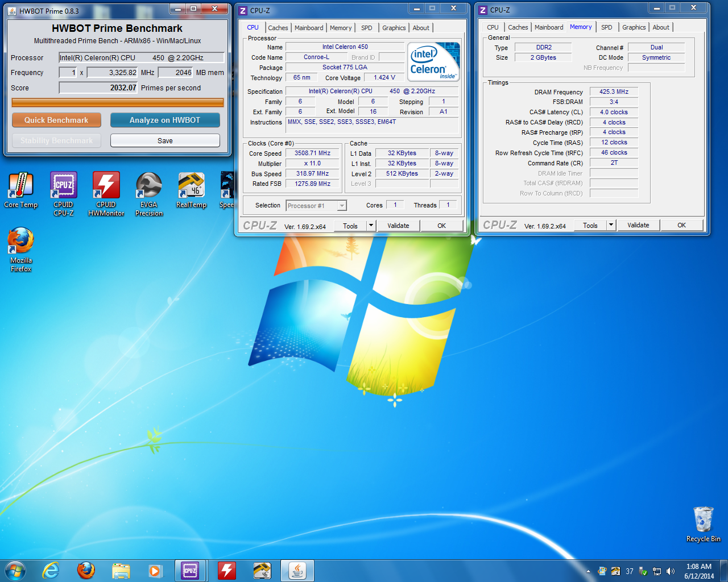Open Graphics tab in left CPU-Z window

pos(394,28)
